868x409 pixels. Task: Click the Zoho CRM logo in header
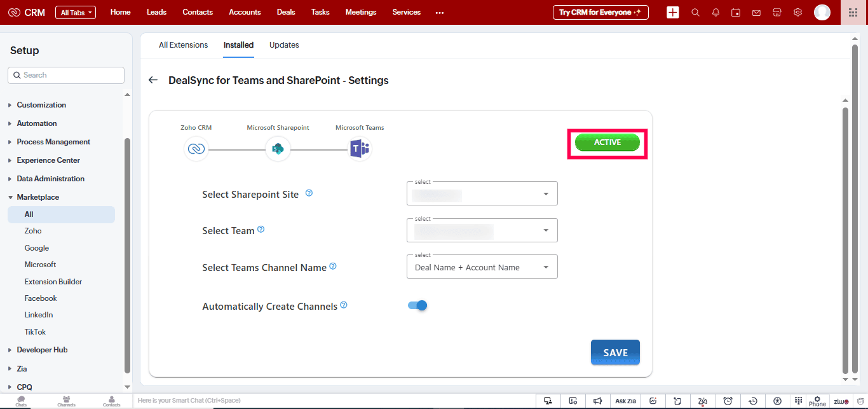pos(26,12)
